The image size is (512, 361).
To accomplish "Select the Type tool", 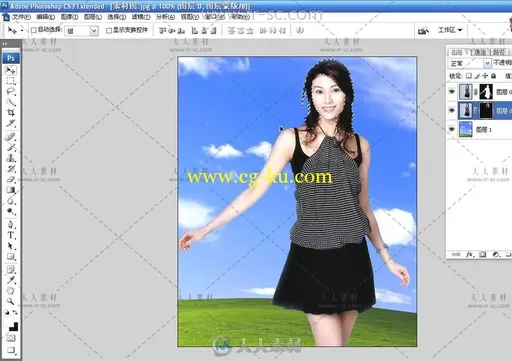I will click(x=11, y=235).
